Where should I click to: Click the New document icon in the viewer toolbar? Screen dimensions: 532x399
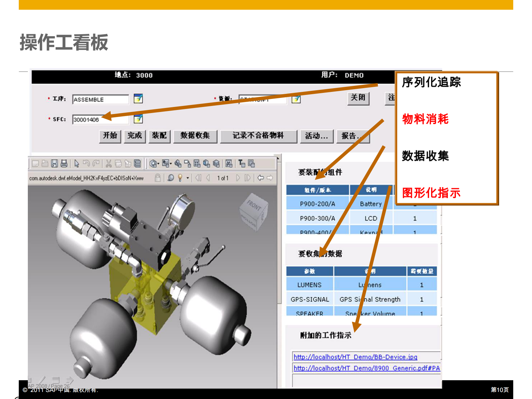tap(35, 163)
